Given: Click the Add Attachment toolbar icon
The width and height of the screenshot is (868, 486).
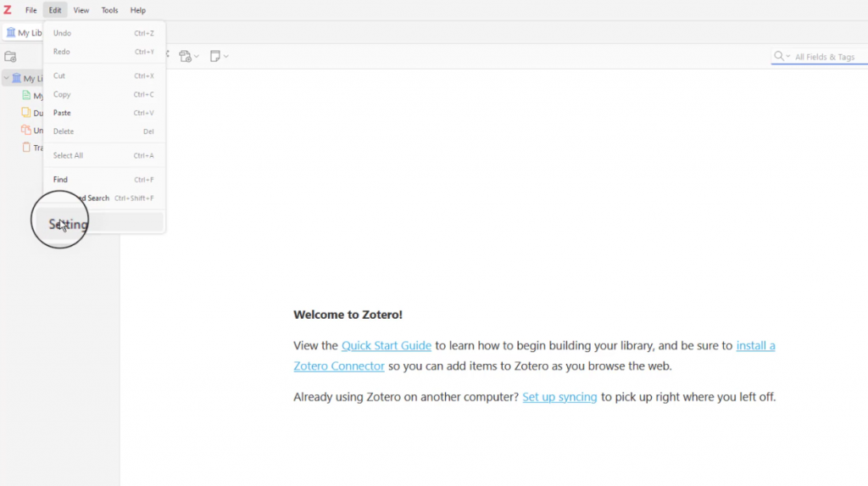Looking at the screenshot, I should (185, 56).
